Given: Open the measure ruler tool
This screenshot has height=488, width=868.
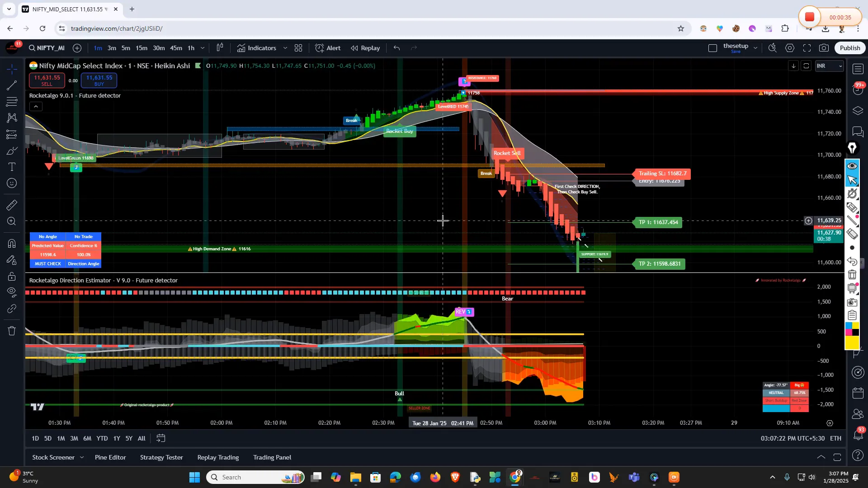Looking at the screenshot, I should (12, 205).
